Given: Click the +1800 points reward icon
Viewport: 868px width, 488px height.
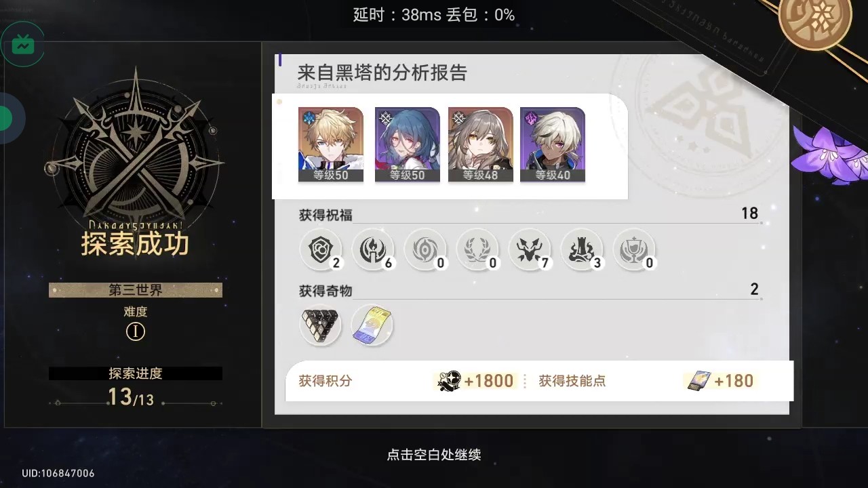Looking at the screenshot, I should click(448, 381).
